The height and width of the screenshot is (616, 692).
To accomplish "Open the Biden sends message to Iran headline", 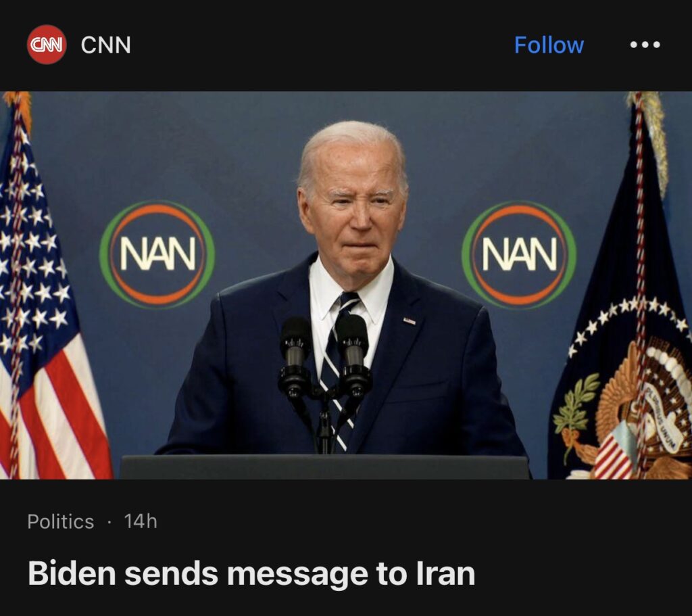I will point(251,573).
